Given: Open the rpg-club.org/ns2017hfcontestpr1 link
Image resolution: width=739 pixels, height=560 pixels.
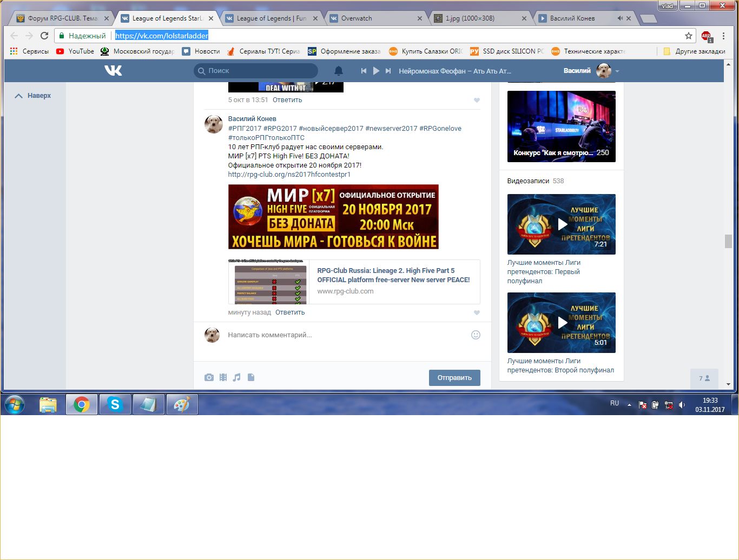Looking at the screenshot, I should pyautogui.click(x=289, y=175).
